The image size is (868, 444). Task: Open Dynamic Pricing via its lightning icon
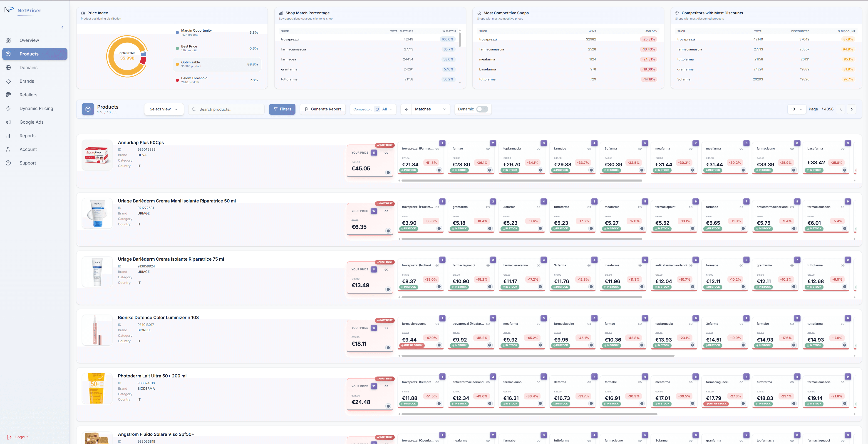pyautogui.click(x=8, y=108)
